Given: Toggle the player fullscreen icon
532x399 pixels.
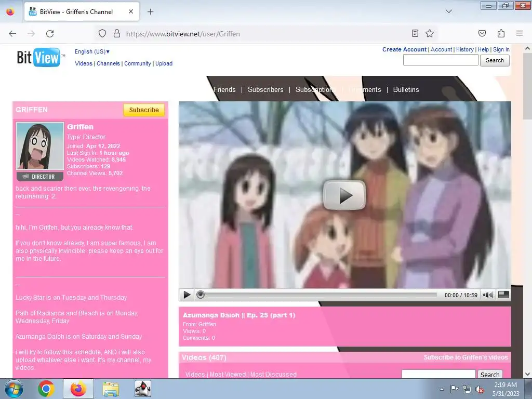Looking at the screenshot, I should point(503,295).
